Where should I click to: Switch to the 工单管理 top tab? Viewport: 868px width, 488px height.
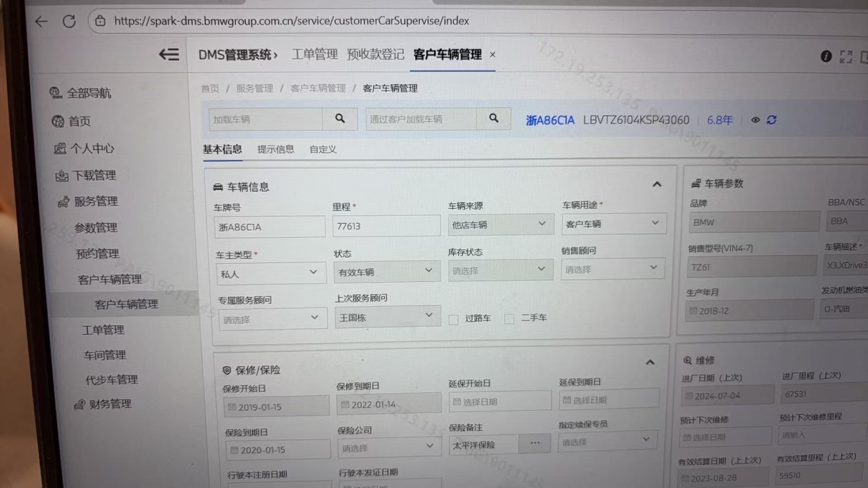tap(315, 55)
